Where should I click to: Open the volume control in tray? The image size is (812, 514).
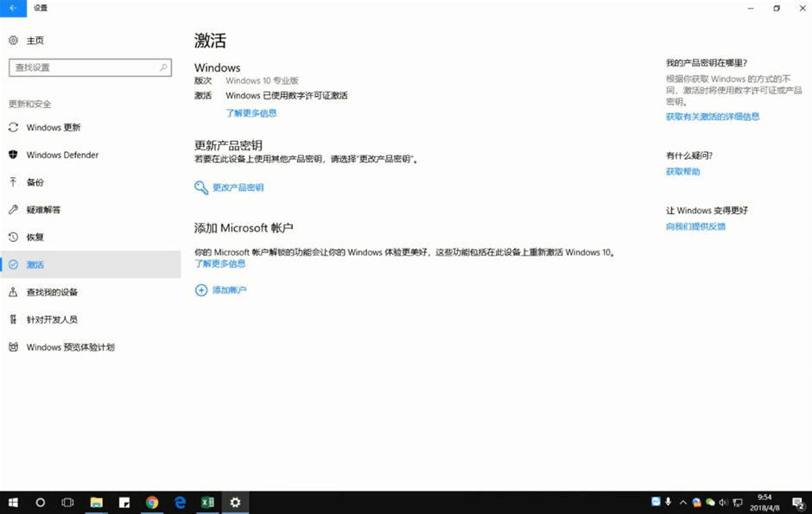(x=723, y=502)
